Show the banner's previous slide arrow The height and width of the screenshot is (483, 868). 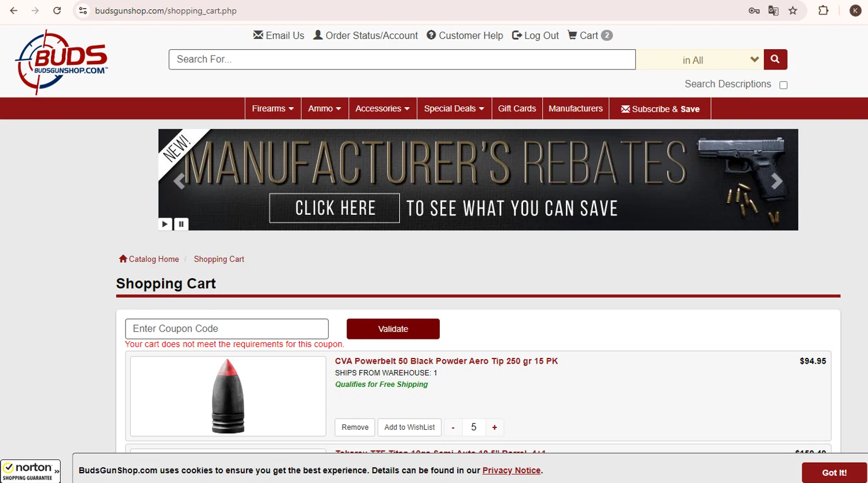click(179, 181)
